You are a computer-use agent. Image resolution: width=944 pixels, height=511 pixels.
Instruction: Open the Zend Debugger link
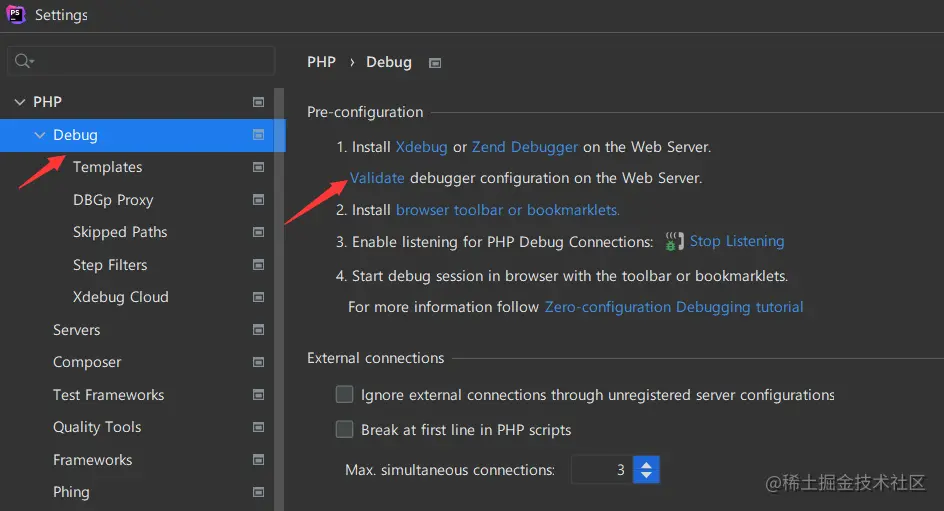pyautogui.click(x=525, y=147)
